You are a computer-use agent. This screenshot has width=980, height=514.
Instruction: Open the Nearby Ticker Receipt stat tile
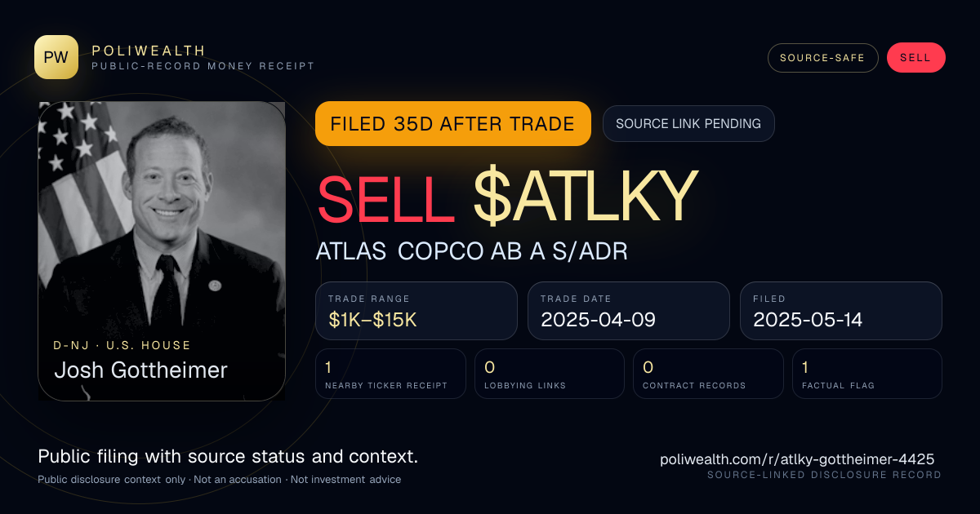390,374
